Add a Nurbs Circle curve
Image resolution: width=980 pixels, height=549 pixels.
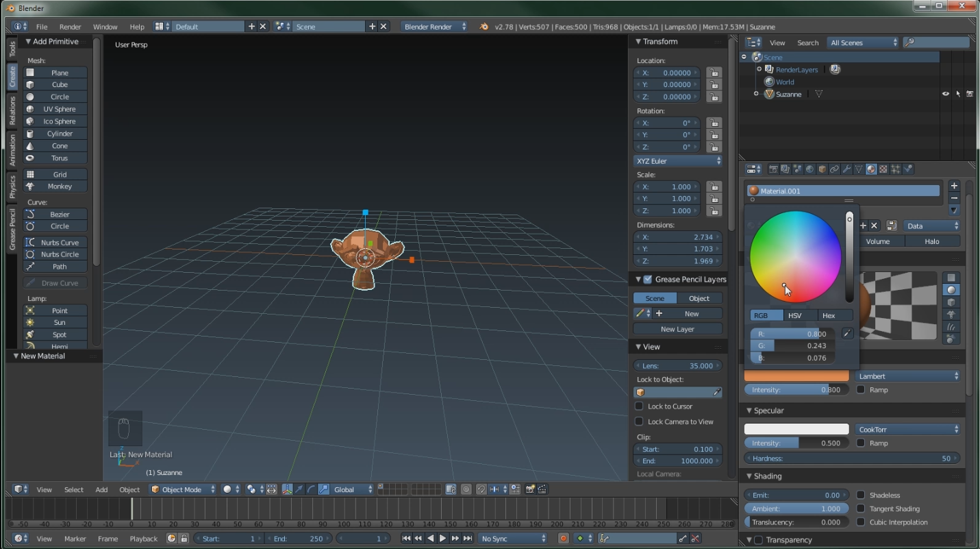pos(55,254)
